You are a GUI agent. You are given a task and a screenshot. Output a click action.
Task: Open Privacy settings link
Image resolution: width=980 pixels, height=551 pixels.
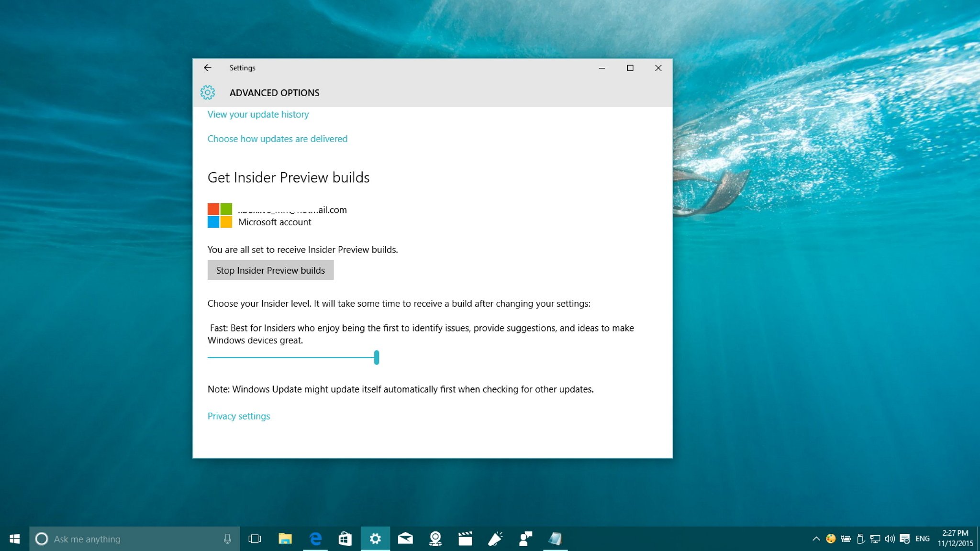pos(239,416)
